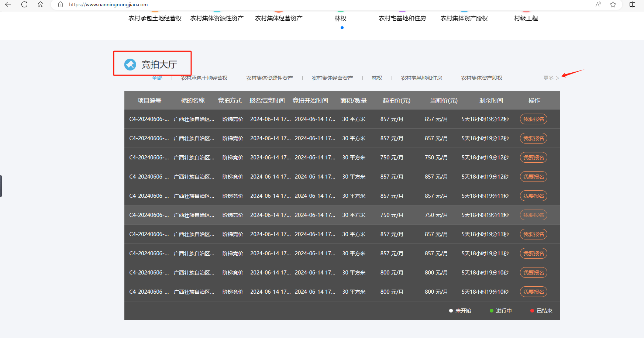The image size is (644, 342).
Task: Click the 操作 column header
Action: pyautogui.click(x=534, y=100)
